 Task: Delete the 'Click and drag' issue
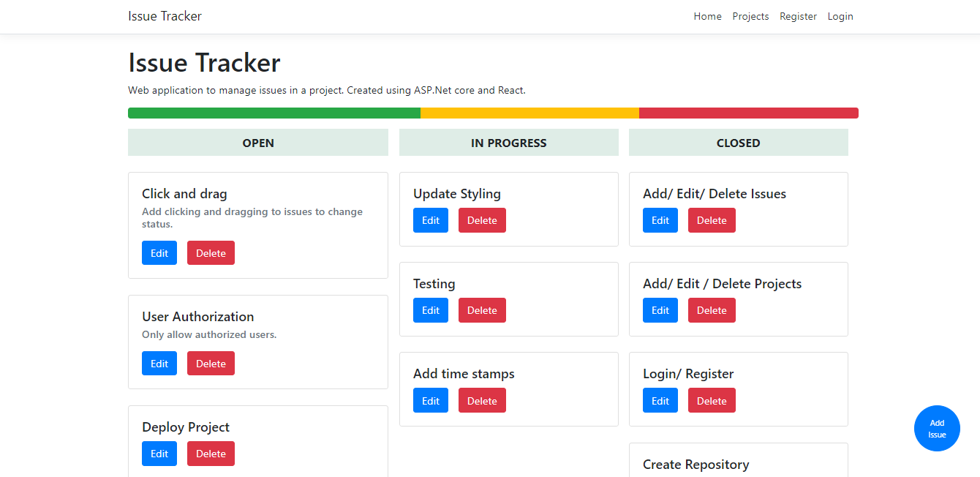click(211, 252)
